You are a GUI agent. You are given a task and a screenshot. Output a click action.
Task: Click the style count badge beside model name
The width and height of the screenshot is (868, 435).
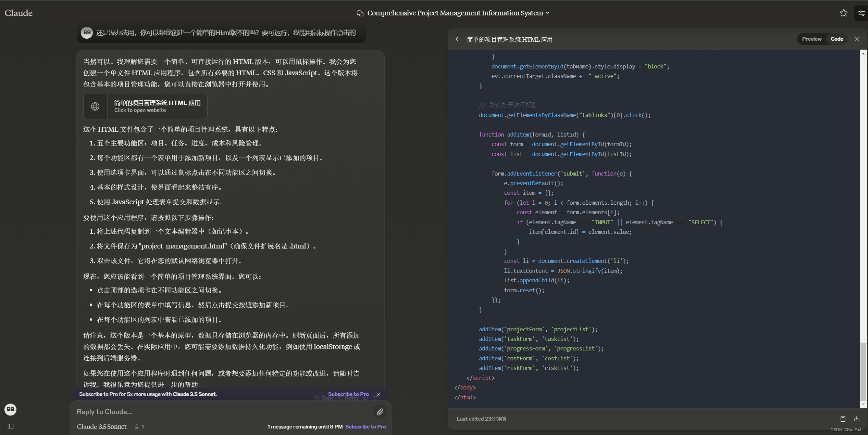pyautogui.click(x=139, y=426)
